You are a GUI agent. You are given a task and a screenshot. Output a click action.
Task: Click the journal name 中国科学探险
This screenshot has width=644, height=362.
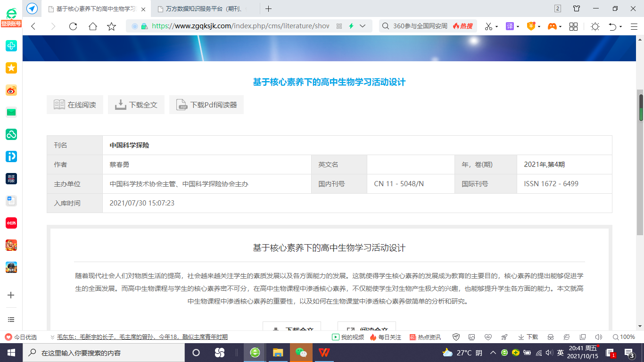tap(129, 145)
